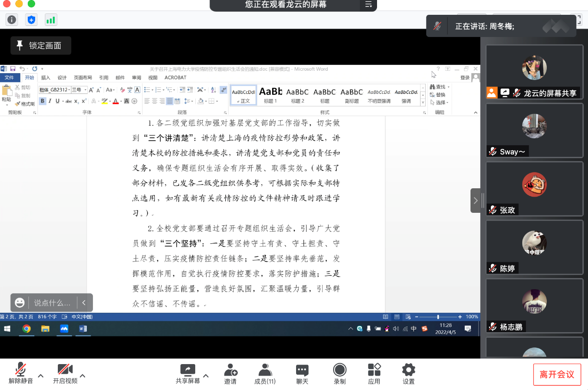Lock the shared screen view
This screenshot has width=588, height=390.
41,45
